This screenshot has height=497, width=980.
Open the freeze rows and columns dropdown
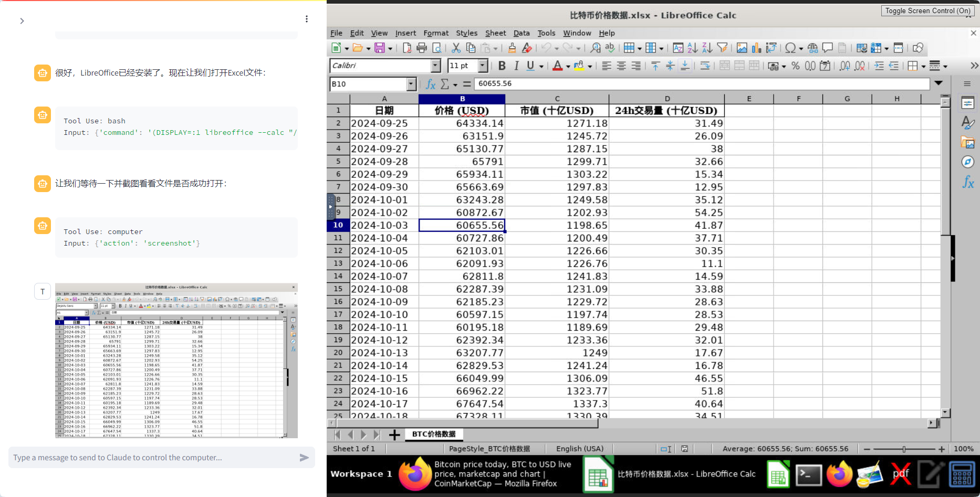[887, 49]
